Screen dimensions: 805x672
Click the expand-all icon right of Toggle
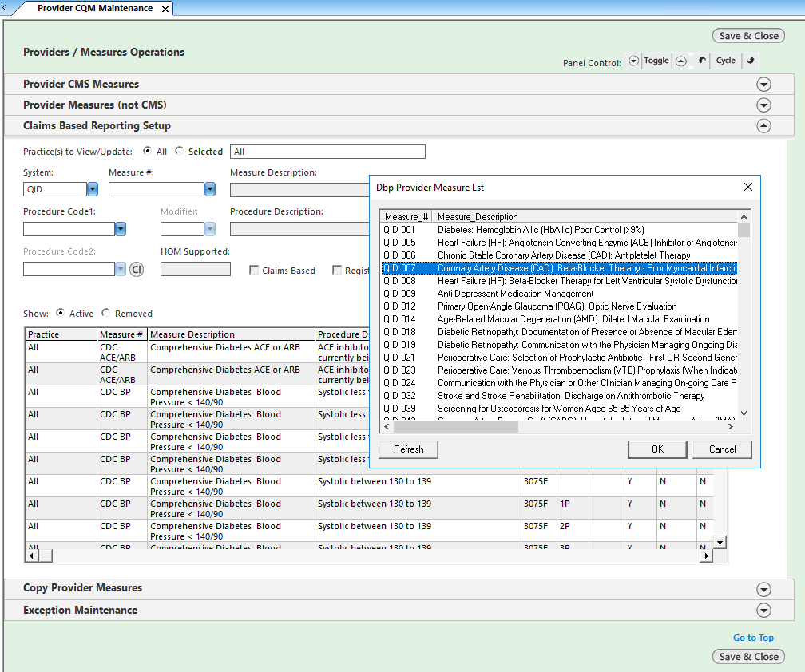680,61
